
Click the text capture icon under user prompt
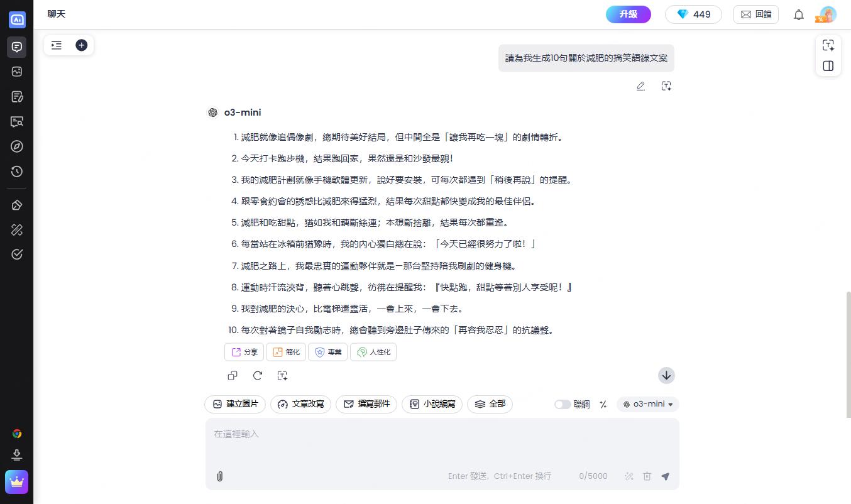click(666, 86)
